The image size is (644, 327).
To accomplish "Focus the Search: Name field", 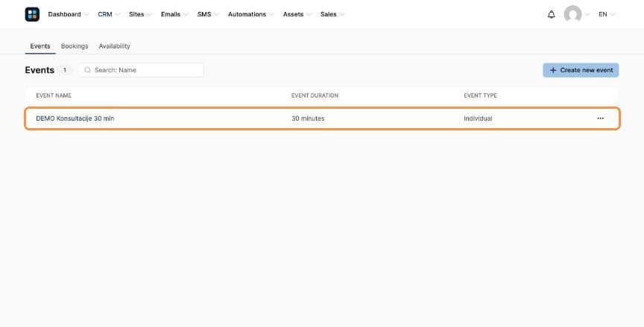I will pos(142,70).
